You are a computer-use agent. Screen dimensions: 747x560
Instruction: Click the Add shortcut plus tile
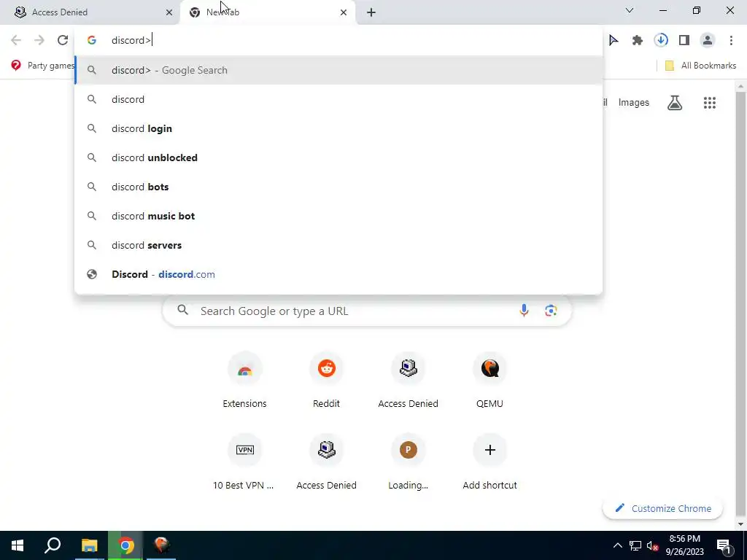click(489, 462)
